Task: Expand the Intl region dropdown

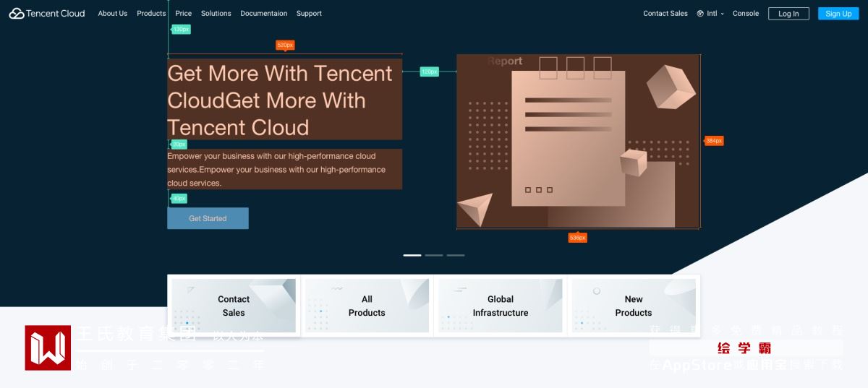Action: coord(715,13)
